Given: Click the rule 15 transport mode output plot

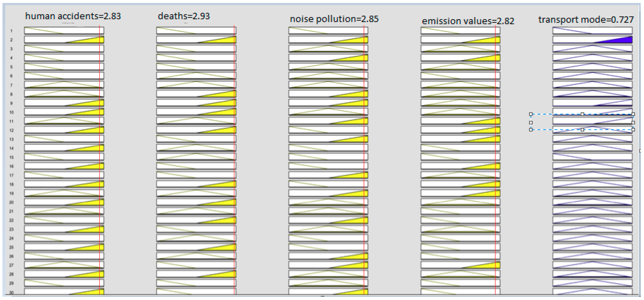Looking at the screenshot, I should (592, 157).
